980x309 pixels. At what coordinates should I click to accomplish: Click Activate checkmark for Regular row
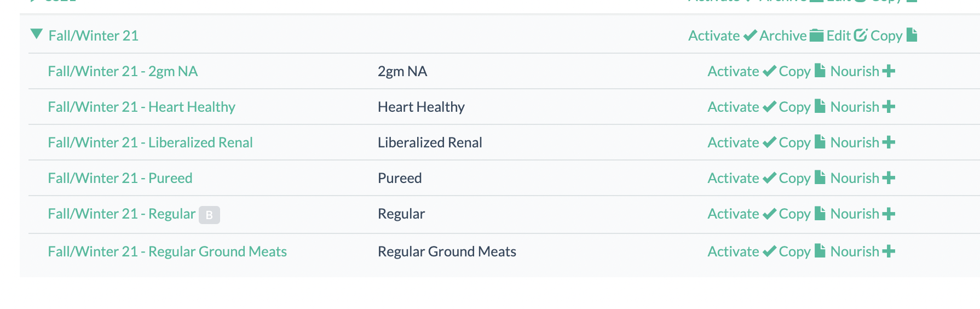click(x=769, y=214)
